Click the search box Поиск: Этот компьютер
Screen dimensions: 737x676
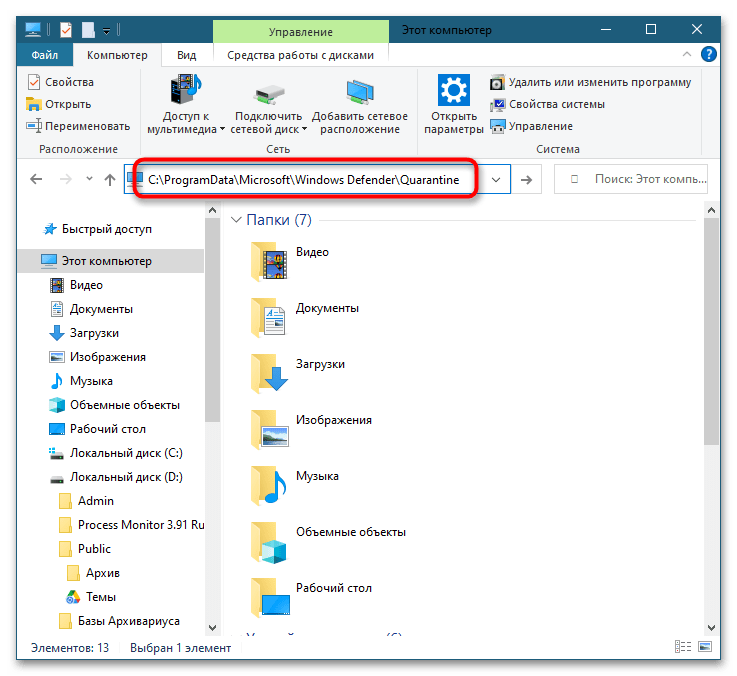pyautogui.click(x=631, y=179)
